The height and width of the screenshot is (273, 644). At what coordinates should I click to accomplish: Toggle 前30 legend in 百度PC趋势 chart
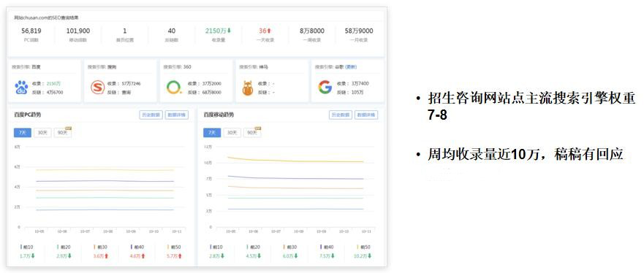[x=100, y=247]
